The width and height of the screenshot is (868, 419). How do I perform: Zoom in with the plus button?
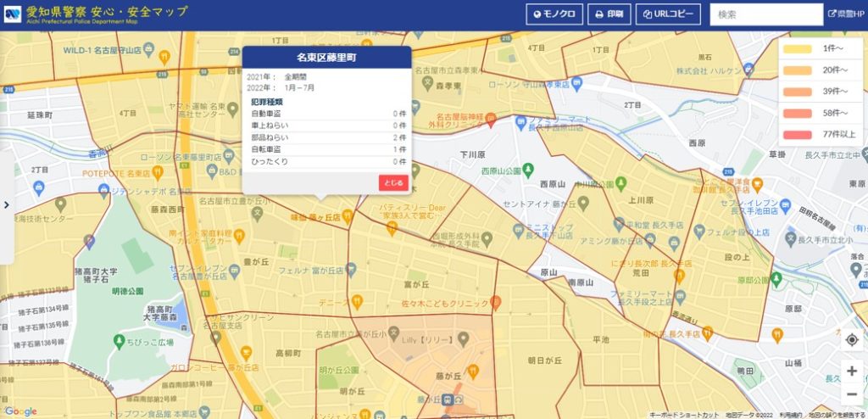[x=852, y=372]
